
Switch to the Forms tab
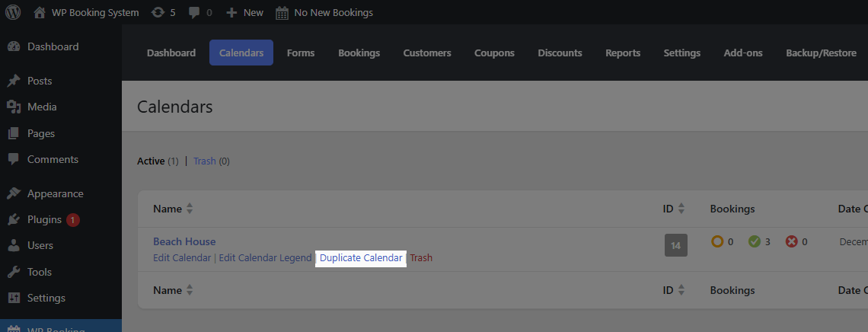pyautogui.click(x=301, y=53)
